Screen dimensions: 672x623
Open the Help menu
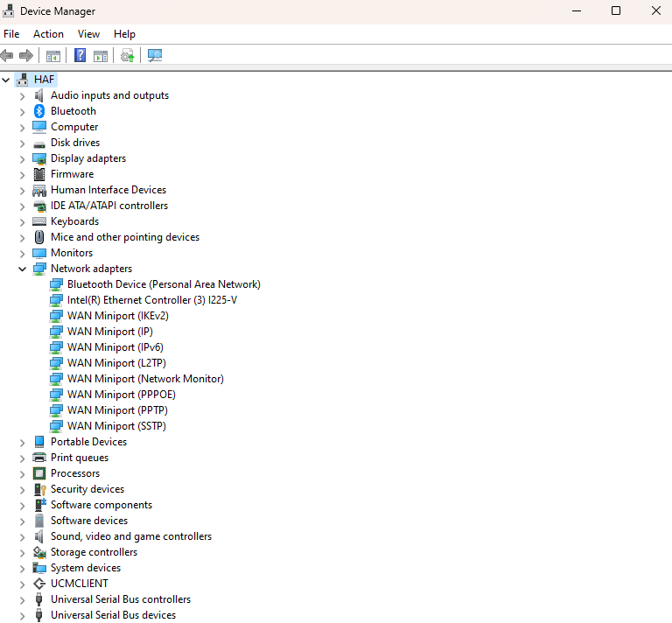pos(124,34)
